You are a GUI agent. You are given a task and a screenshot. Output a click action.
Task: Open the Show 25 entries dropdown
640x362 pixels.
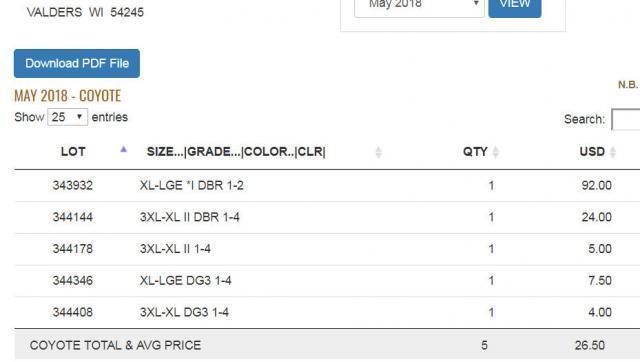point(67,117)
